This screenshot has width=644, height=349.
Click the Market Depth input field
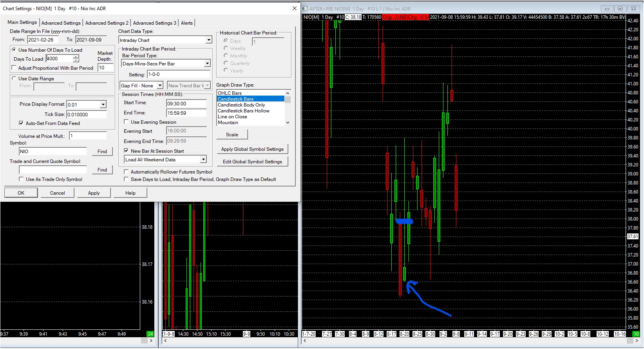point(105,68)
